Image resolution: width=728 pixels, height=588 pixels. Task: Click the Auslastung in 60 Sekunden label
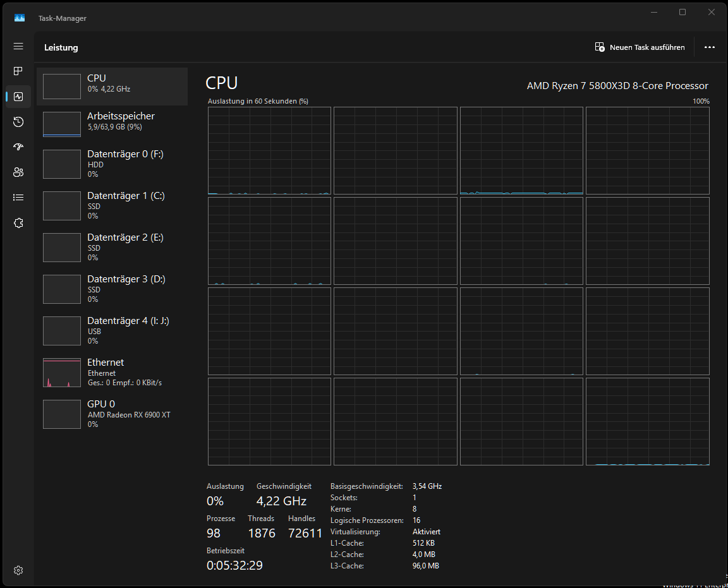coord(258,101)
